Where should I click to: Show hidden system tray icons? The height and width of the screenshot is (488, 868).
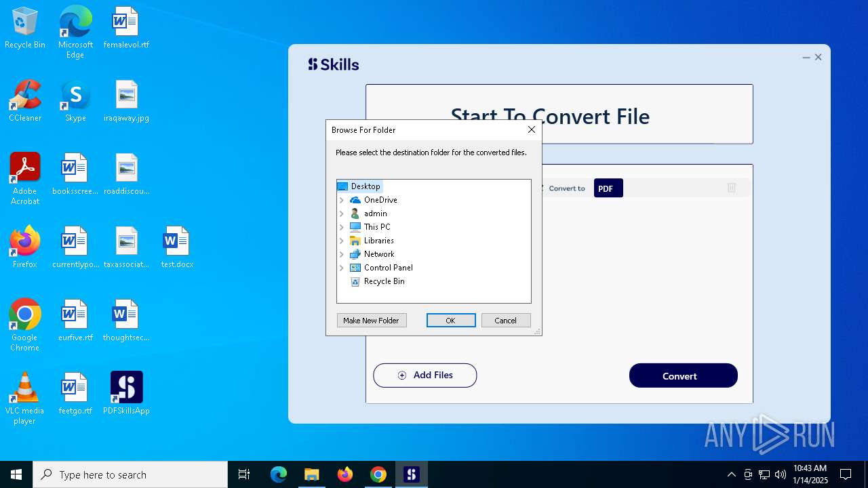coord(731,474)
